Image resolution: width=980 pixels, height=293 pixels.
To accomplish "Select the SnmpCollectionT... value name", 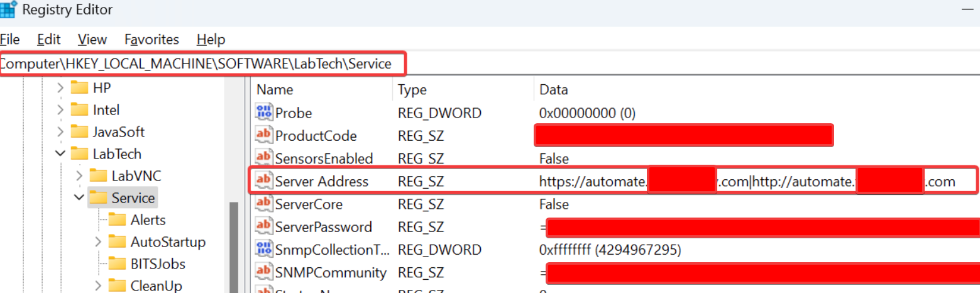I will 331,250.
